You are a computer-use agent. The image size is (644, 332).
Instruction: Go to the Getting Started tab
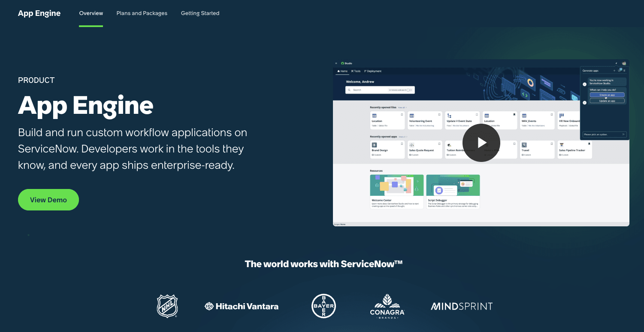click(x=200, y=13)
